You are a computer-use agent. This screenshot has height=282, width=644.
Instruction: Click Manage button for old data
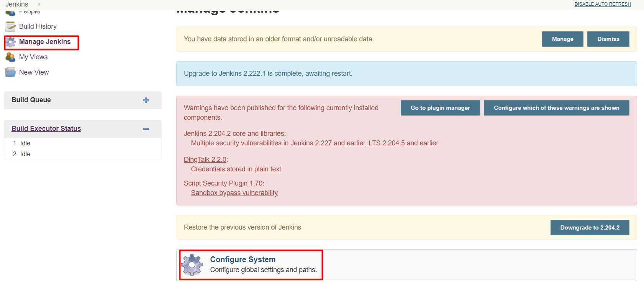coord(563,39)
